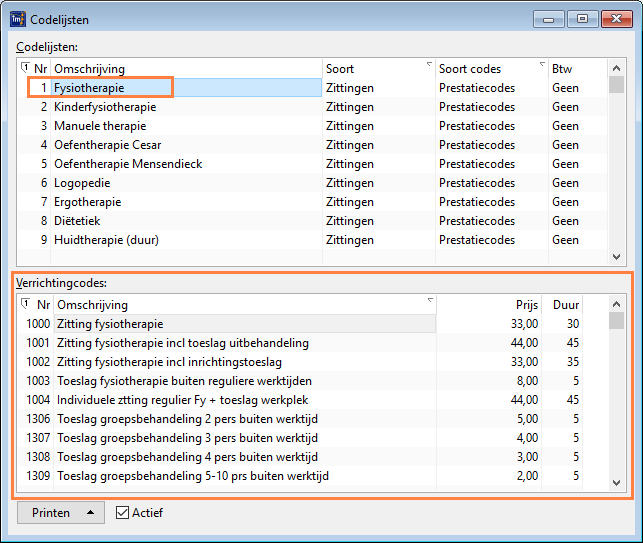
Task: Open the Soort column filter triangle
Action: (429, 65)
